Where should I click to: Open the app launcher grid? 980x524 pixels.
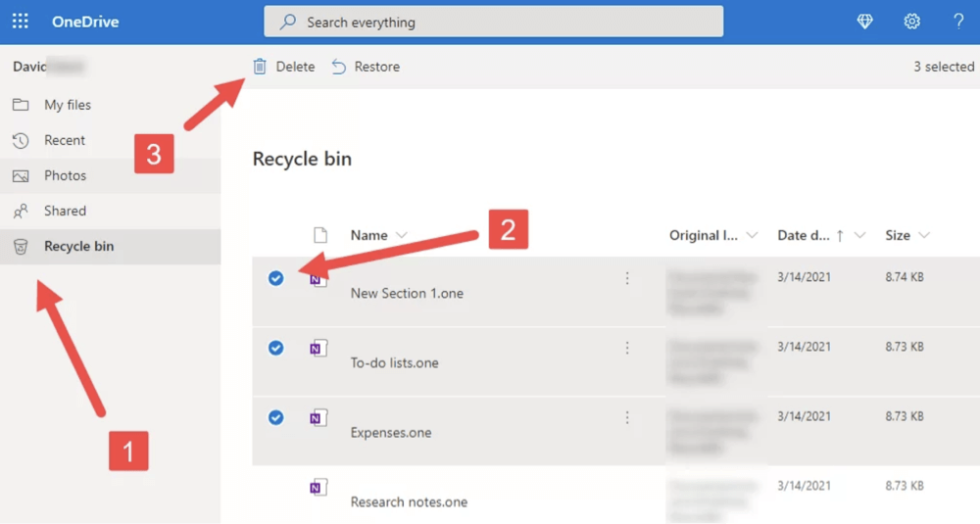click(20, 22)
